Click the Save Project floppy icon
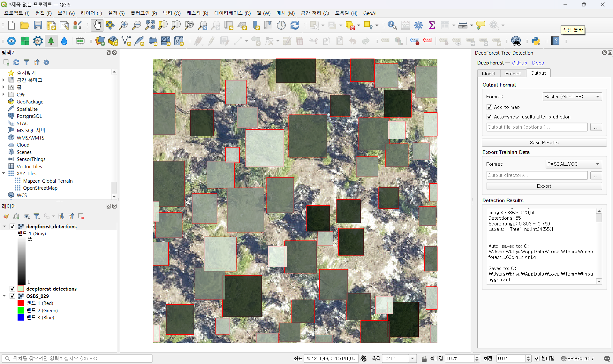The width and height of the screenshot is (613, 364). 38,25
